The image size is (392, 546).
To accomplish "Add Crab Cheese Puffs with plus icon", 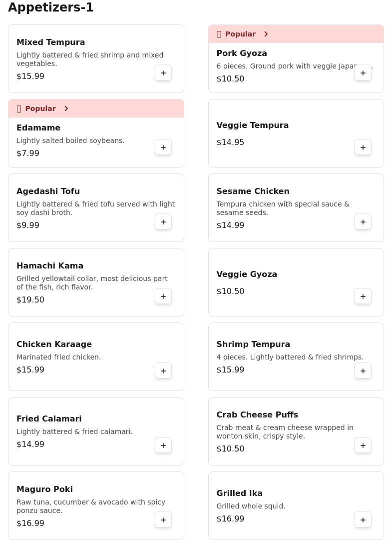I will [363, 445].
